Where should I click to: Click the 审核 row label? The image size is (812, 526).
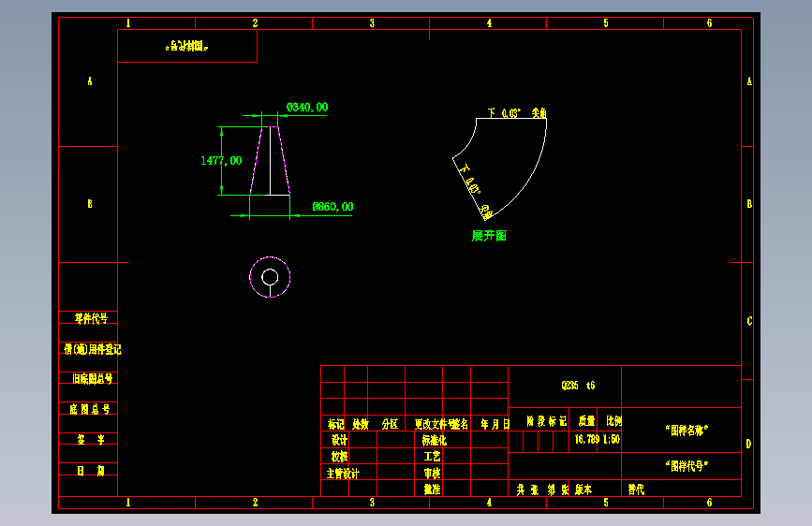click(432, 474)
